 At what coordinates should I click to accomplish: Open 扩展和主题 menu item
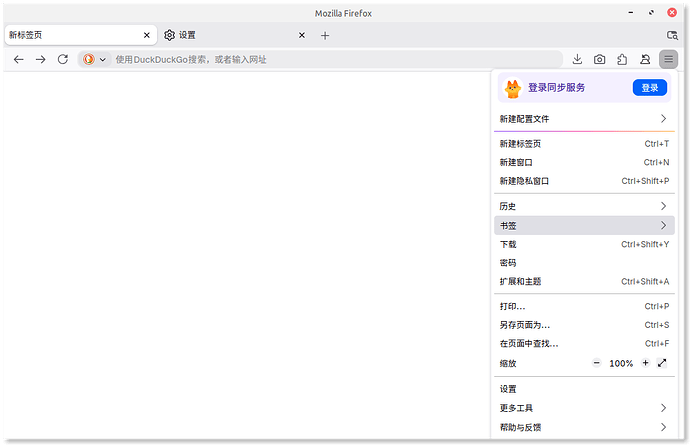coord(584,281)
